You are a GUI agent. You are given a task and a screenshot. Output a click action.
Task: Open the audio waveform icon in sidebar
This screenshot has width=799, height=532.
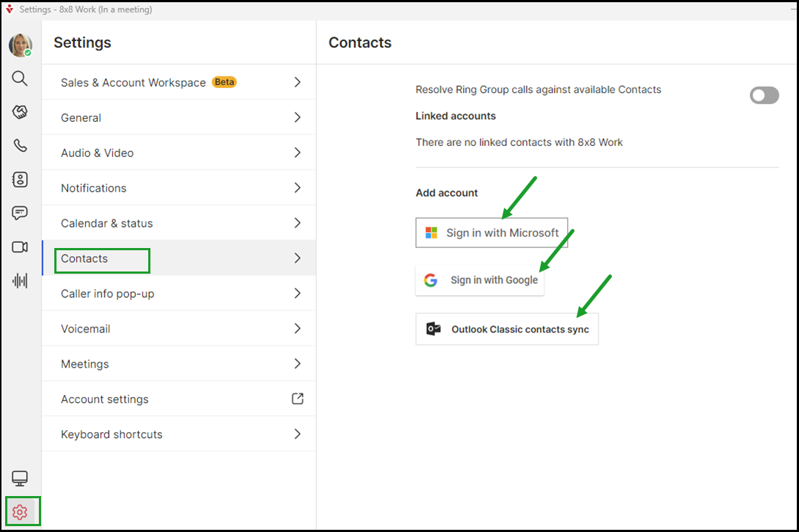pyautogui.click(x=20, y=281)
